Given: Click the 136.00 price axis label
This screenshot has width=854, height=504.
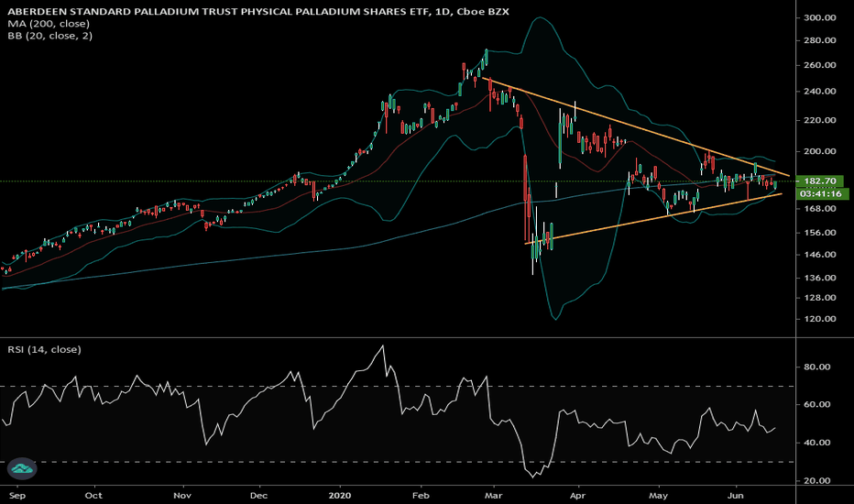Looking at the screenshot, I should tap(820, 278).
